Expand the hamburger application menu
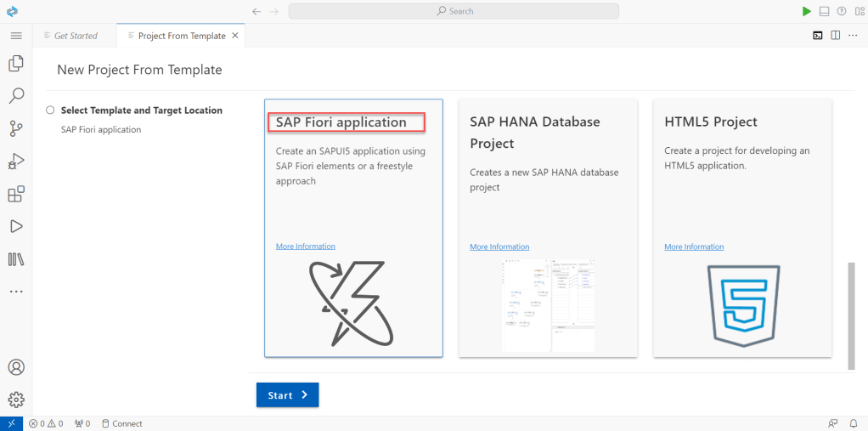Screen dimensions: 868x431 [x=15, y=36]
